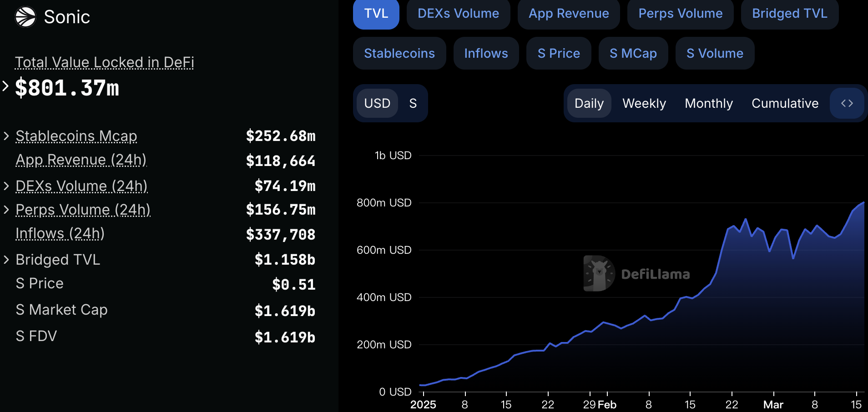
Task: Switch chart grouping to Weekly
Action: pyautogui.click(x=644, y=103)
